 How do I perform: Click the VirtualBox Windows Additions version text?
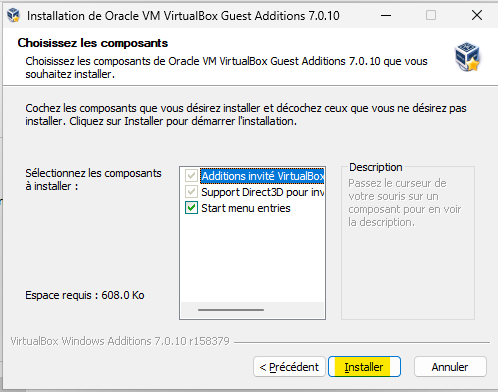click(x=120, y=341)
